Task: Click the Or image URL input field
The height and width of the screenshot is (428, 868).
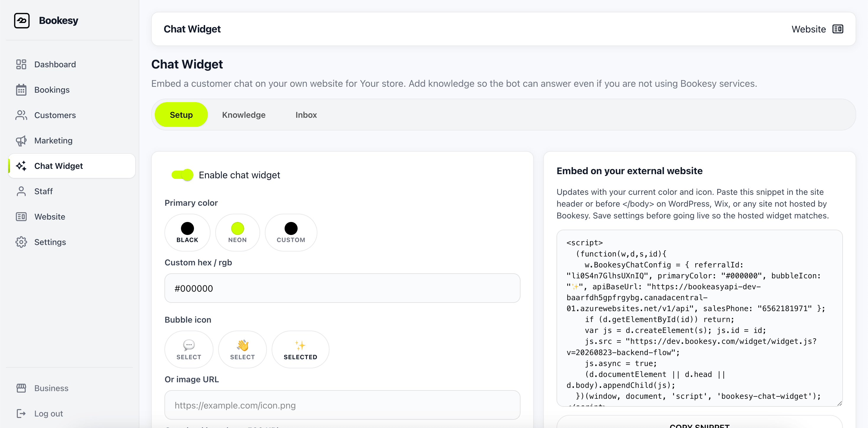Action: tap(342, 405)
